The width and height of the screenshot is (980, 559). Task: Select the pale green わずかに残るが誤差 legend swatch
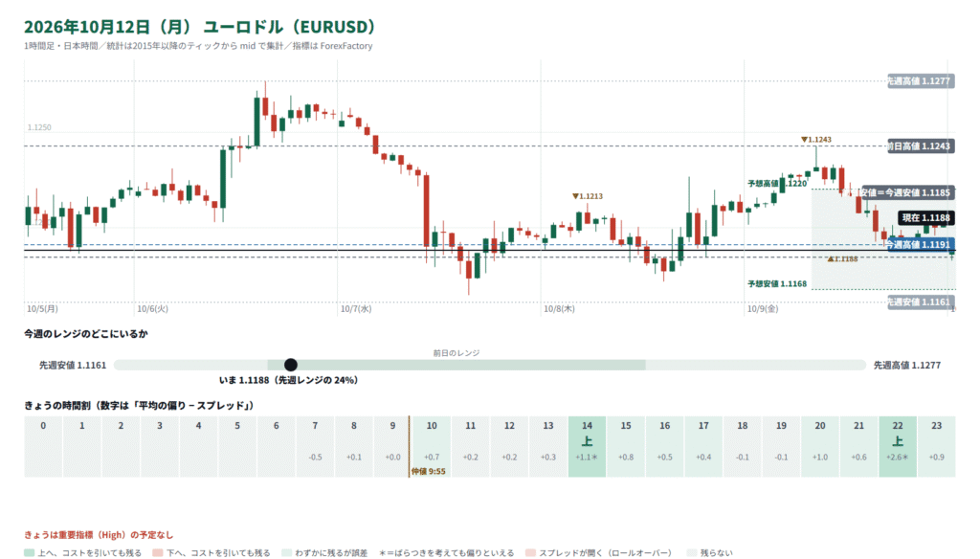(x=286, y=553)
